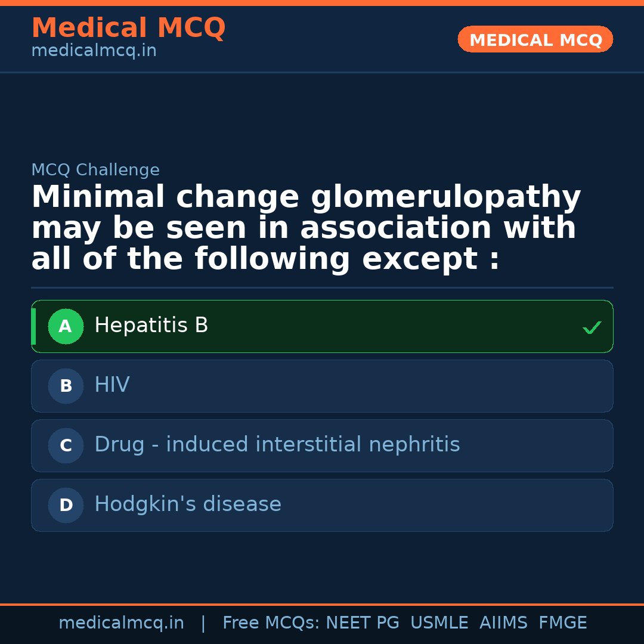The height and width of the screenshot is (644, 644).
Task: Open medicalmcq.in link in footer
Action: [x=121, y=623]
